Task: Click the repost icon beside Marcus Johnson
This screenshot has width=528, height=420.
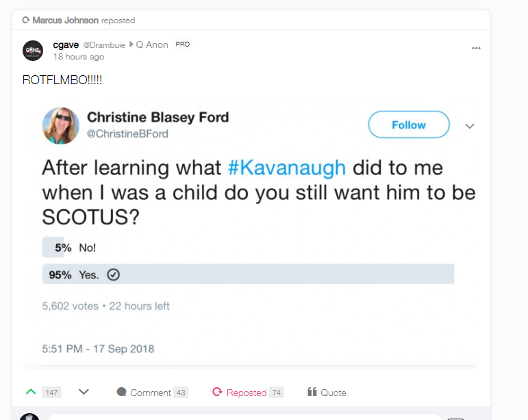Action: tap(26, 21)
